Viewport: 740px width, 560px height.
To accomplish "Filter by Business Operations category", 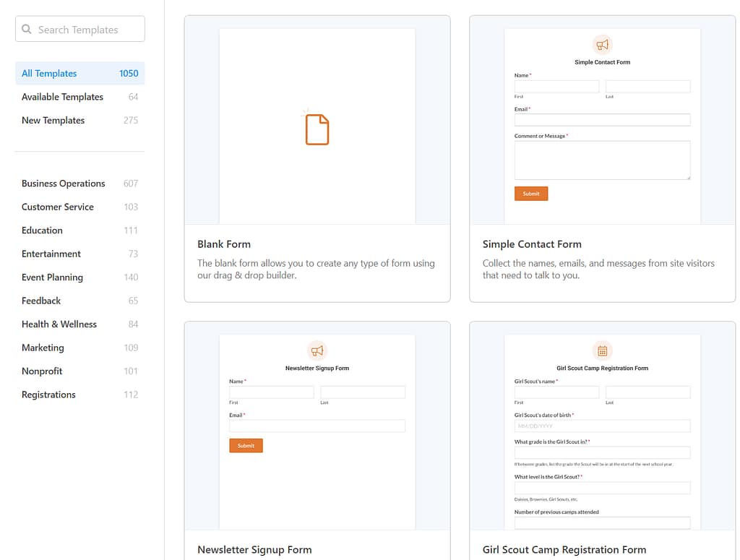I will [x=63, y=184].
